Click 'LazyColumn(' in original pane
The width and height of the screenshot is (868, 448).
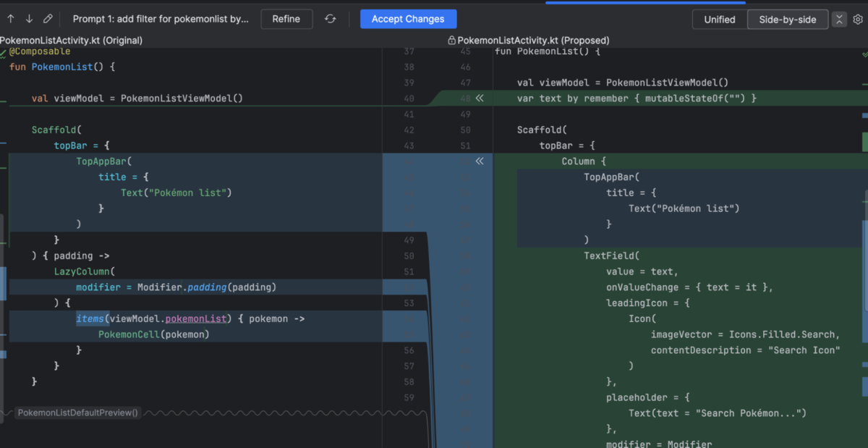click(x=85, y=271)
